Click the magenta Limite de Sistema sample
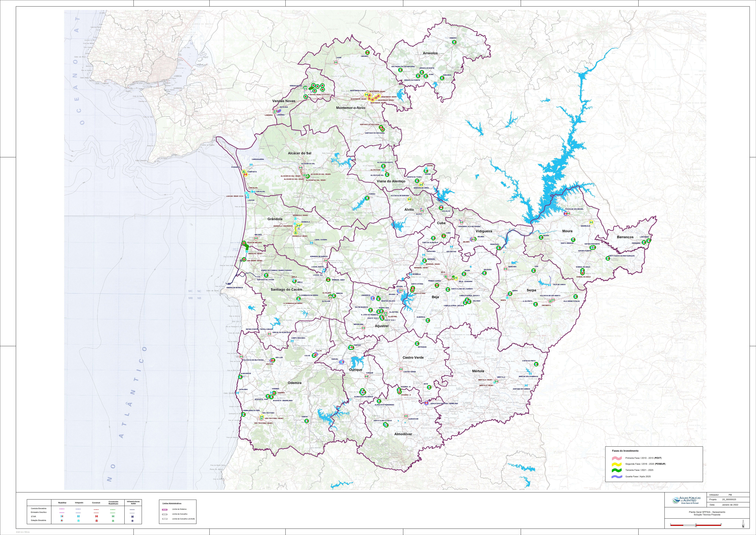 click(x=165, y=510)
